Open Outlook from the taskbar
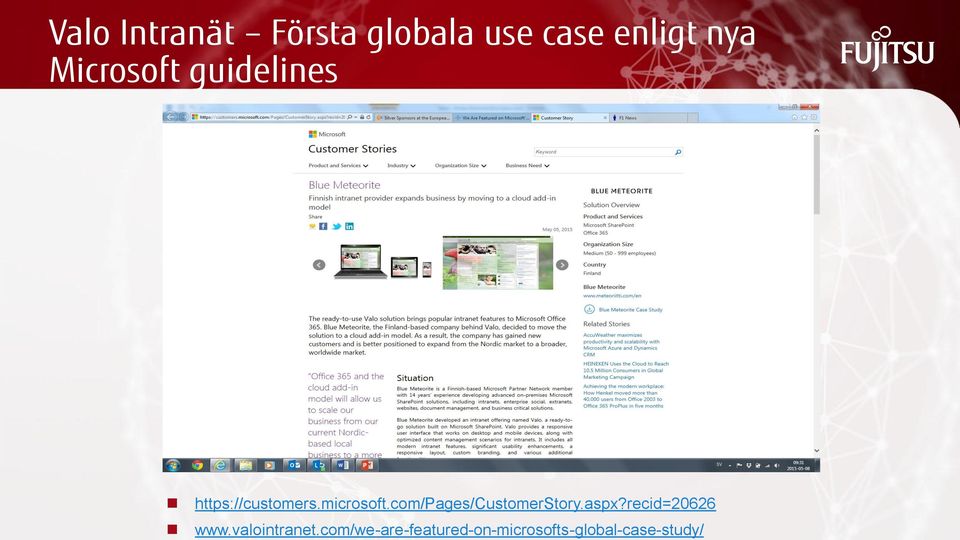Screen dimensions: 960x540 point(294,465)
